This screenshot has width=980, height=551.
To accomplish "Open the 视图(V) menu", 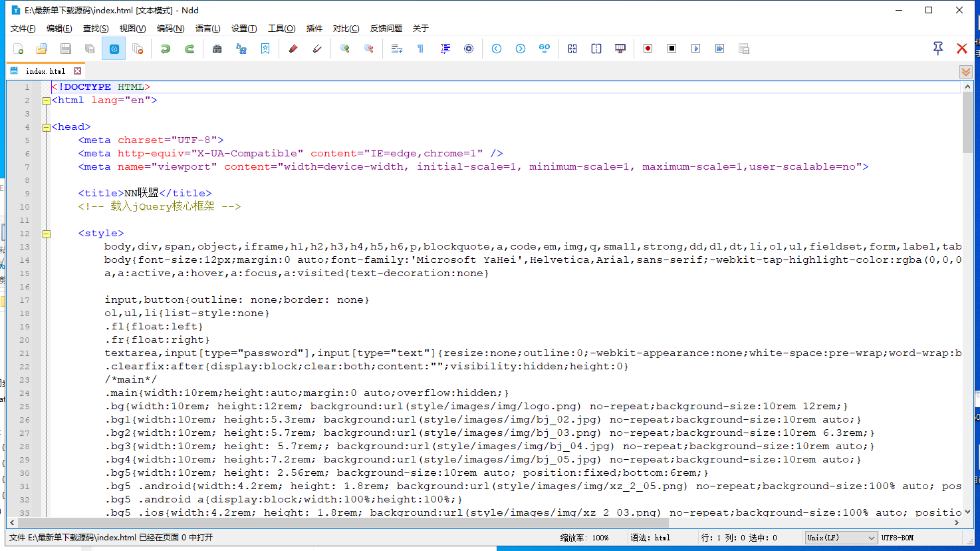I will click(x=132, y=28).
